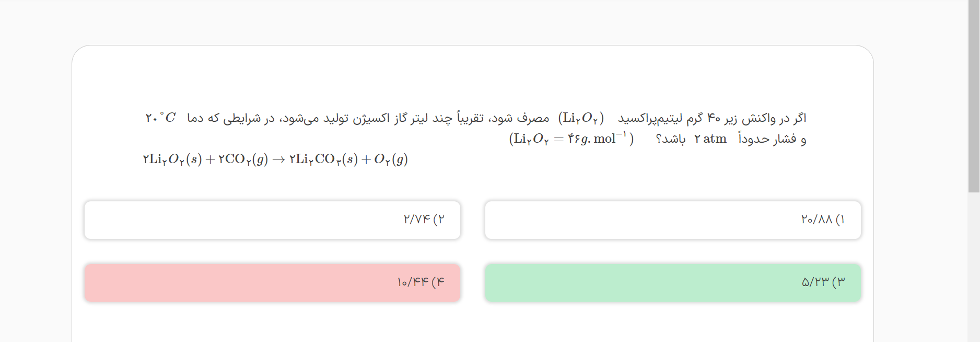Click the 2Li₂CO₃(s) product in the equation
Screen dimensions: 980x342
point(323,159)
